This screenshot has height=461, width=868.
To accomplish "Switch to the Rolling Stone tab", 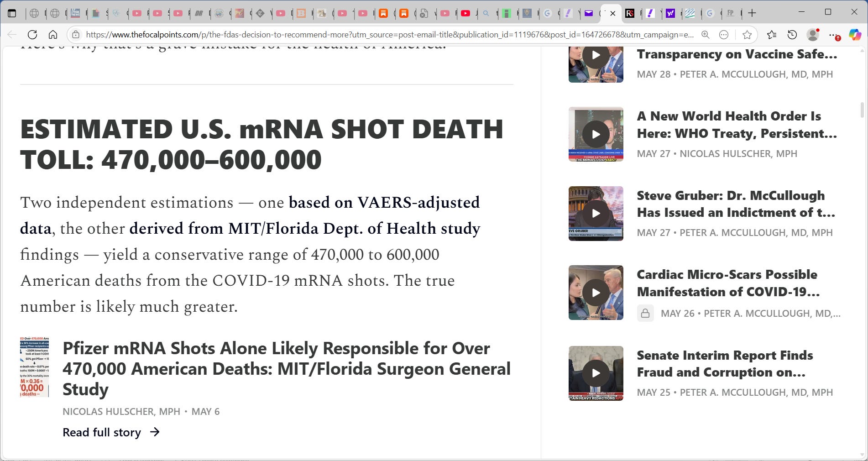I will click(630, 13).
